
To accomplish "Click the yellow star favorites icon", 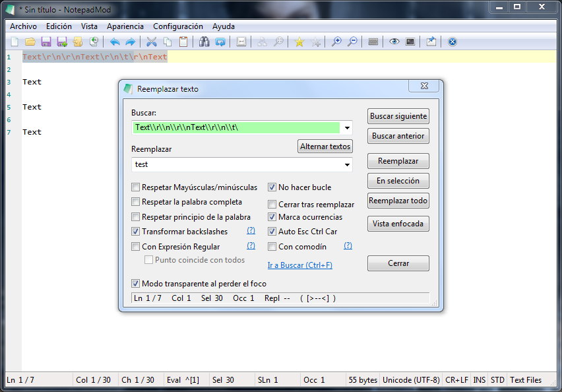I will coord(299,42).
